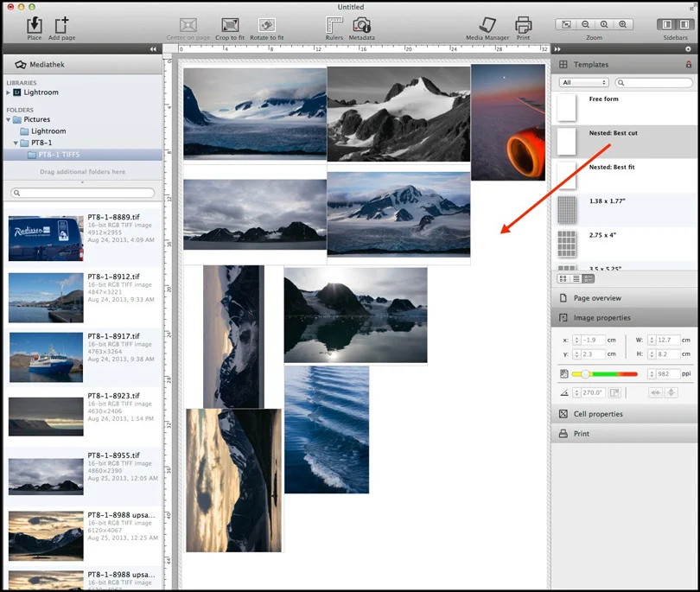Screen dimensions: 700x592
Task: Click the resolution icon beside the ppi slider
Action: tap(563, 373)
